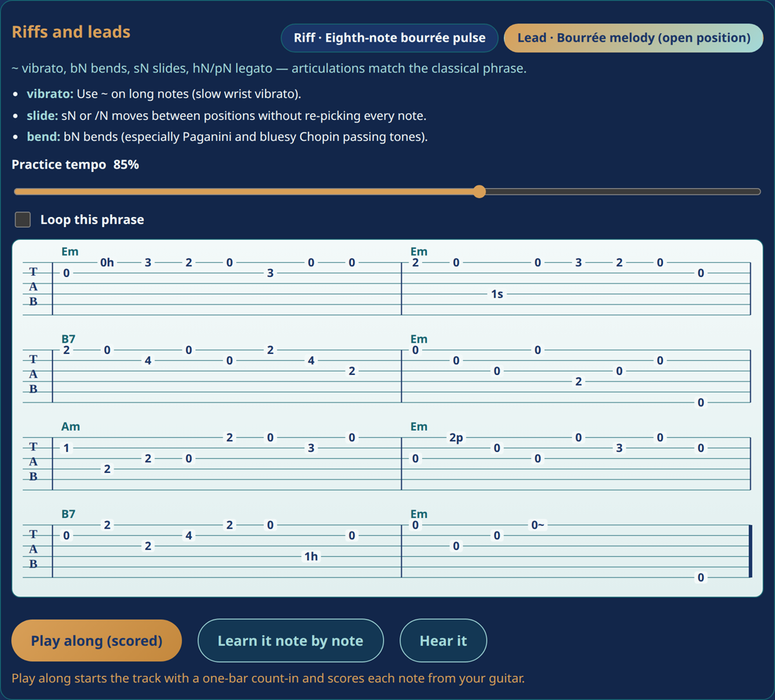Click the bend bullet term
The width and height of the screenshot is (775, 700).
coord(44,137)
